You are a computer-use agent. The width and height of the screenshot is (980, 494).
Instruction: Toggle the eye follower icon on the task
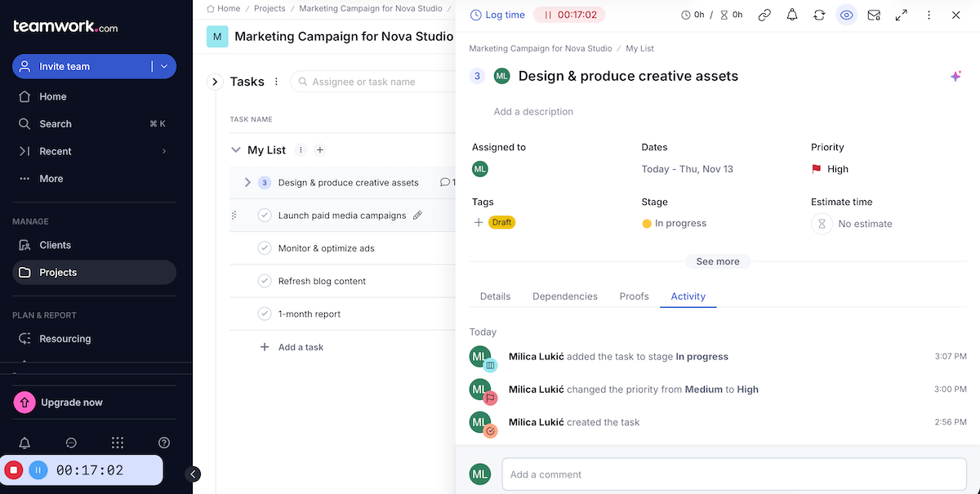pyautogui.click(x=846, y=15)
